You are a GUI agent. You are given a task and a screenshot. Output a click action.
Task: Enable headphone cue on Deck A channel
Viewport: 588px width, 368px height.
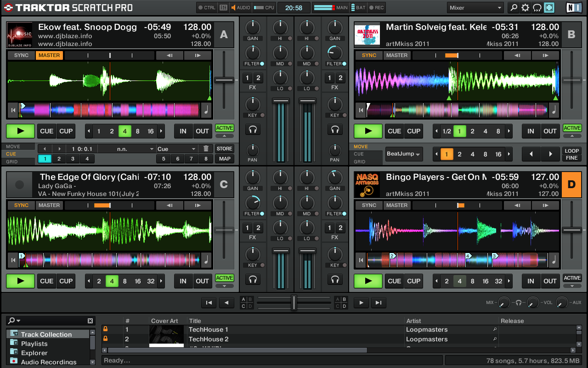tap(253, 130)
